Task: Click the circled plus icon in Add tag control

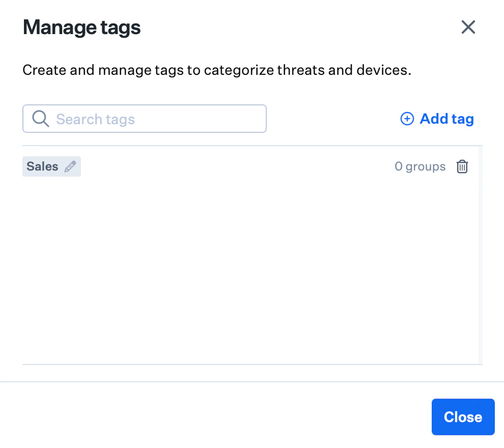Action: coord(407,118)
